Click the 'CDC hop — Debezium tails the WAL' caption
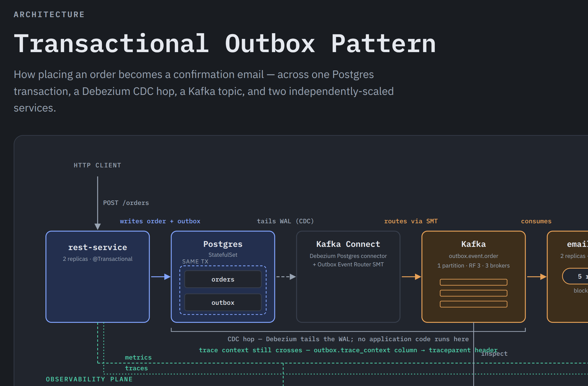The width and height of the screenshot is (588, 386). tap(348, 339)
